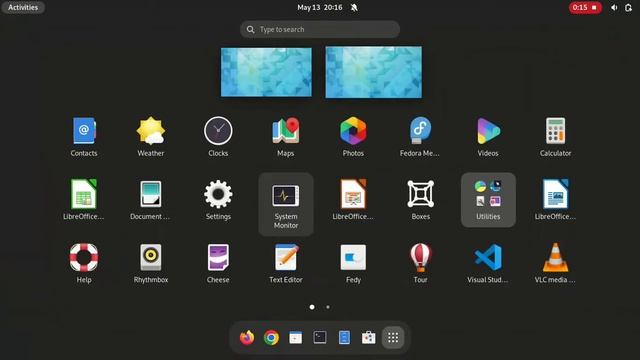This screenshot has height=360, width=640.
Task: Open the Tour app
Action: point(420,263)
